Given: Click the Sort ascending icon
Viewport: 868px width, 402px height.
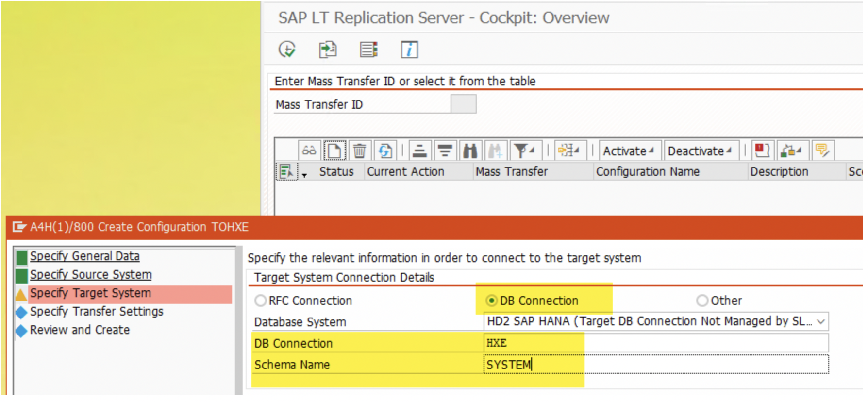Looking at the screenshot, I should 419,151.
